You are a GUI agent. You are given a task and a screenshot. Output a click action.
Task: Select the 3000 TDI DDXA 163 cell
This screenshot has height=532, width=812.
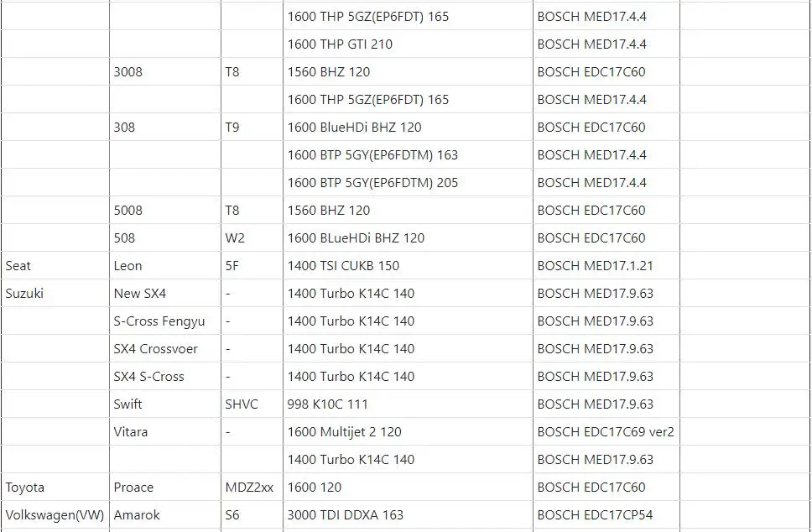tap(408, 515)
